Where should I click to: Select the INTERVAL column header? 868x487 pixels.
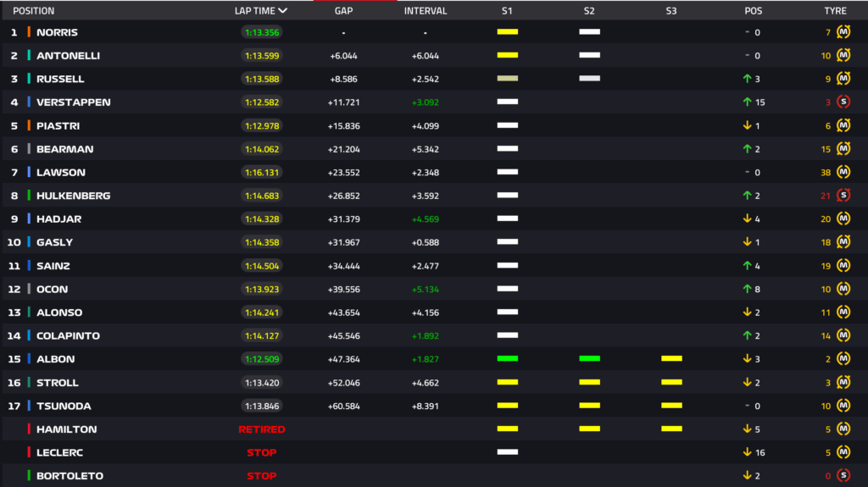426,11
